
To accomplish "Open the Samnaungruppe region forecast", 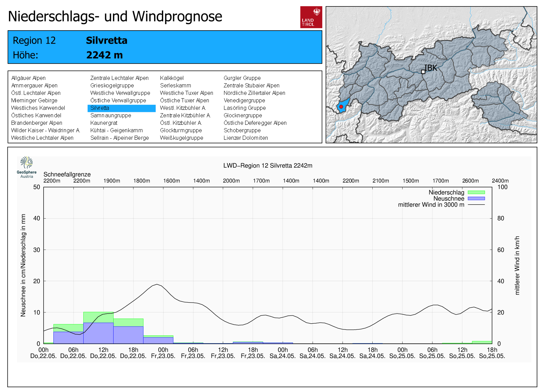I will (x=111, y=116).
